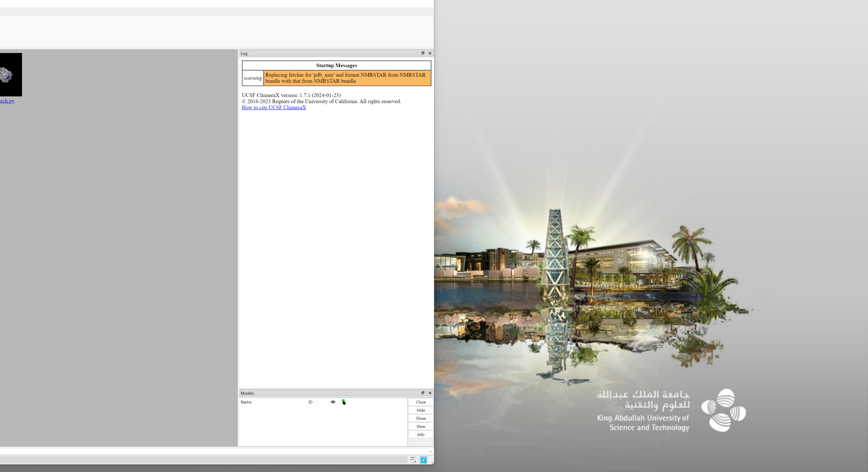The height and width of the screenshot is (472, 868).
Task: Float the Models panel using undock icon
Action: pos(422,393)
